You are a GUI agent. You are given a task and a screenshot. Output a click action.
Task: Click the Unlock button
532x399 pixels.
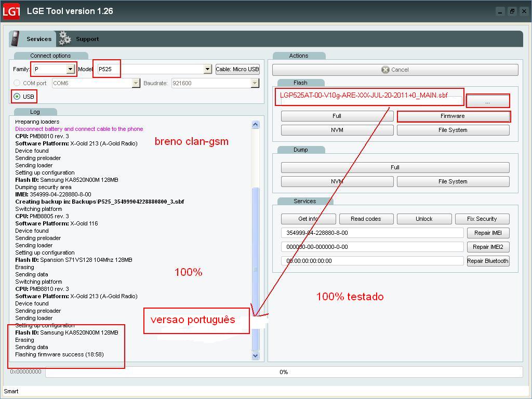(x=424, y=219)
